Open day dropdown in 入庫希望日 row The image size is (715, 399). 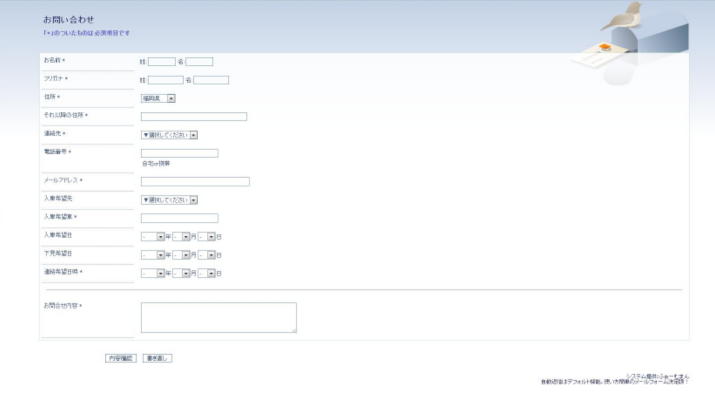(207, 237)
